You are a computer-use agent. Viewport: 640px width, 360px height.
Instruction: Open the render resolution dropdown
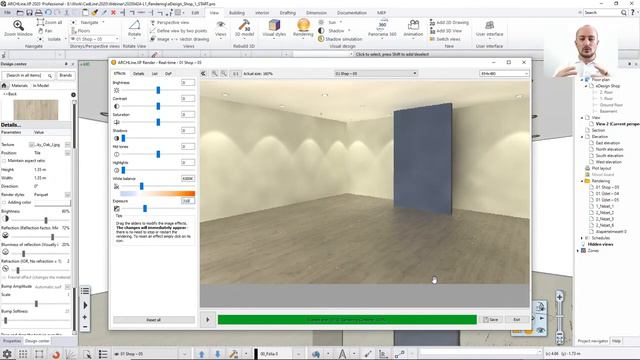[x=504, y=73]
